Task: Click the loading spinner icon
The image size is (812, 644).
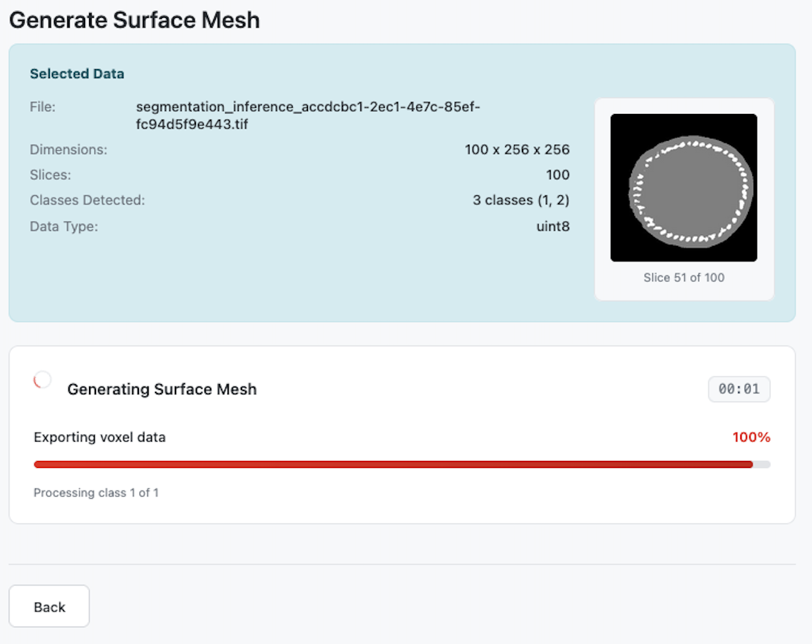Action: [42, 380]
